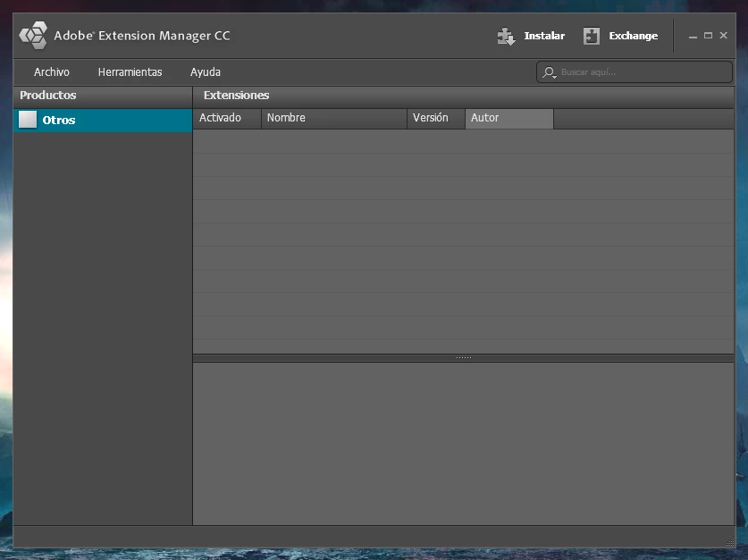Select the Otros product entry
This screenshot has height=560, width=748.
(103, 120)
